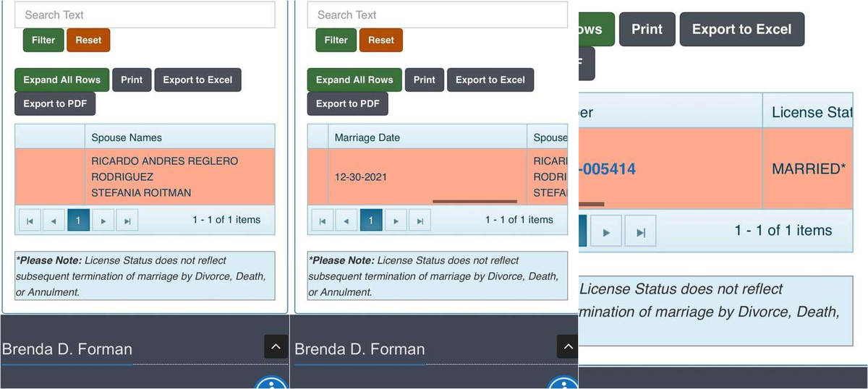Go to first page in left pager
The image size is (868, 389).
tap(30, 221)
